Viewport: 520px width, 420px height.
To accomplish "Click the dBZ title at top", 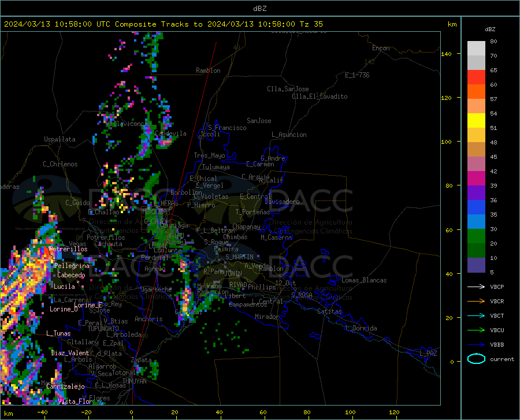I will click(x=259, y=9).
